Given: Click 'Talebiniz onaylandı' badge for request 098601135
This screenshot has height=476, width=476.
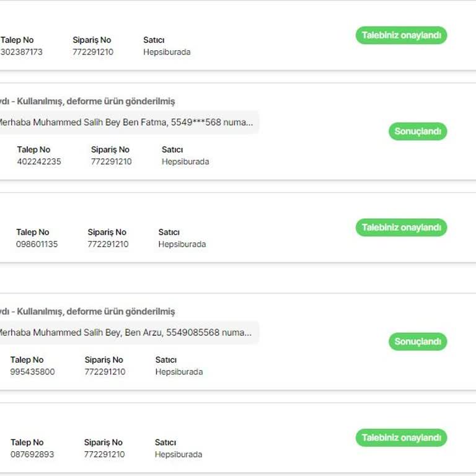Looking at the screenshot, I should [x=401, y=227].
